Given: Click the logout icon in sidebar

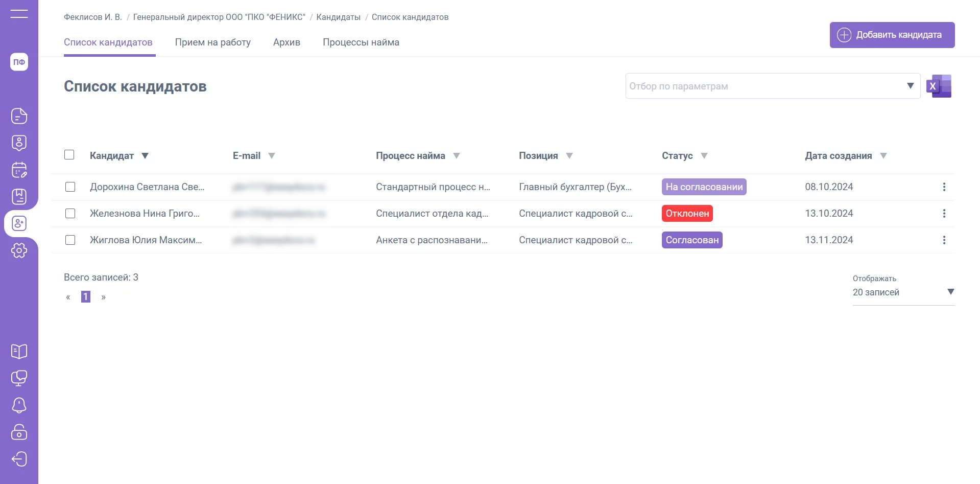Looking at the screenshot, I should [19, 459].
